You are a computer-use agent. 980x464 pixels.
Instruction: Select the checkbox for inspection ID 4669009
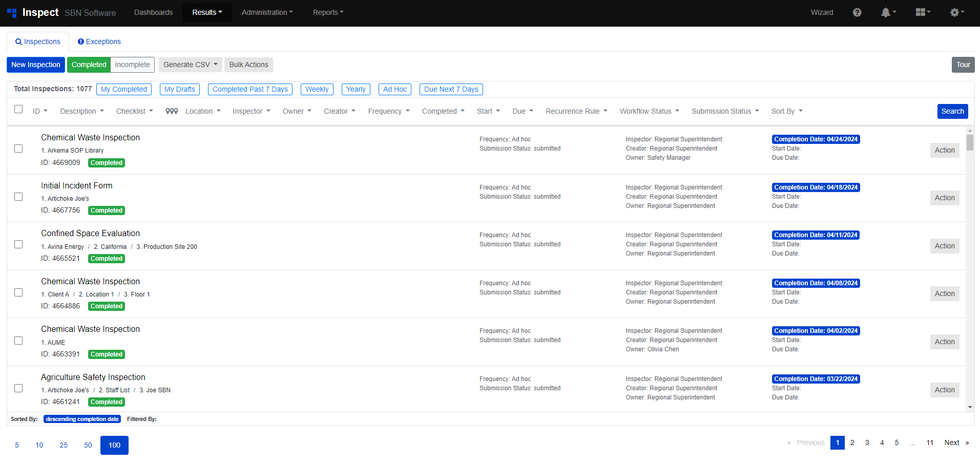18,149
